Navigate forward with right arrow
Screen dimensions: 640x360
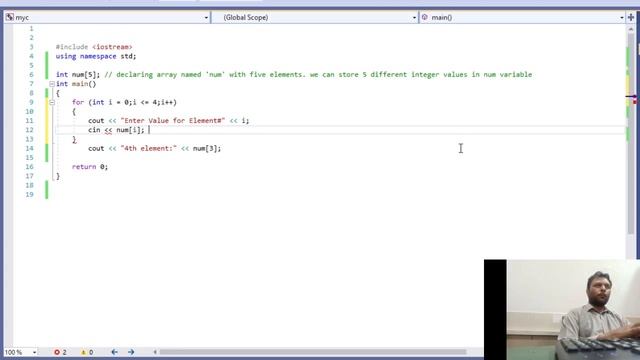[131, 352]
